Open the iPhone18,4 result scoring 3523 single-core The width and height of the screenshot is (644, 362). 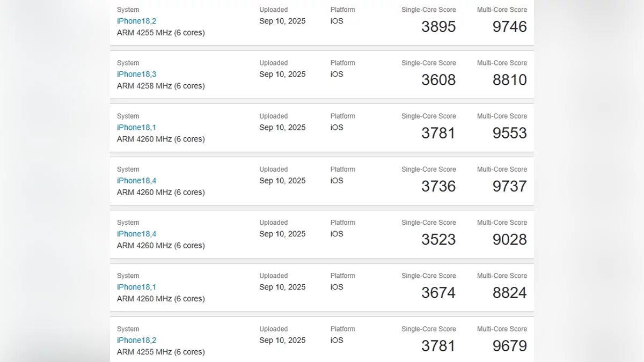click(136, 234)
